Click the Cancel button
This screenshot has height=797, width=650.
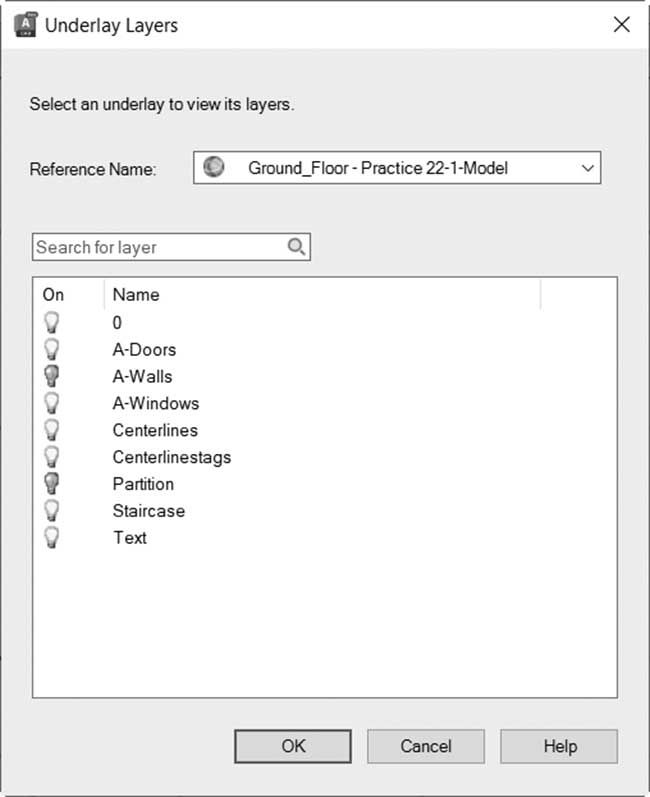click(425, 746)
